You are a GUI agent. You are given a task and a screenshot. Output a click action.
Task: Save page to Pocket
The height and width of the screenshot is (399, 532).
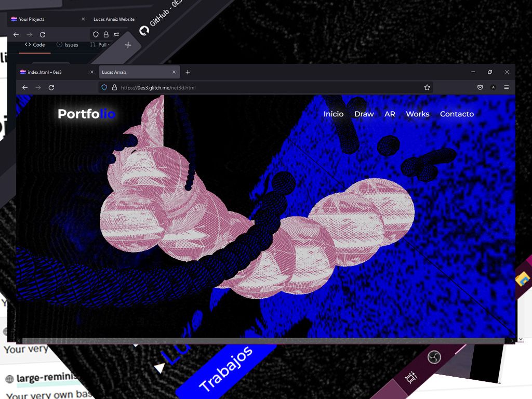(480, 87)
